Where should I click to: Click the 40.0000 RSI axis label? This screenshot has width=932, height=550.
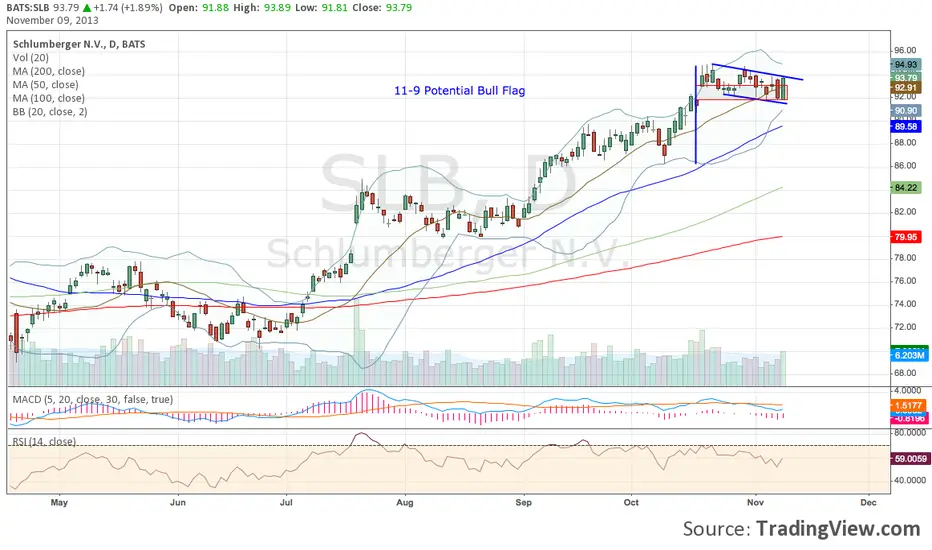pos(909,480)
